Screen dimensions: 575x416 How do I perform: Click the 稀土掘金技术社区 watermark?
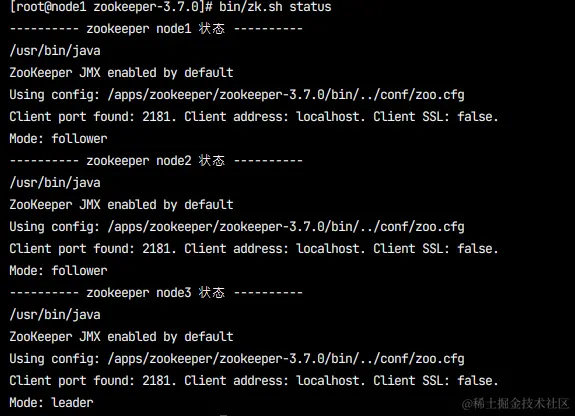tap(516, 404)
